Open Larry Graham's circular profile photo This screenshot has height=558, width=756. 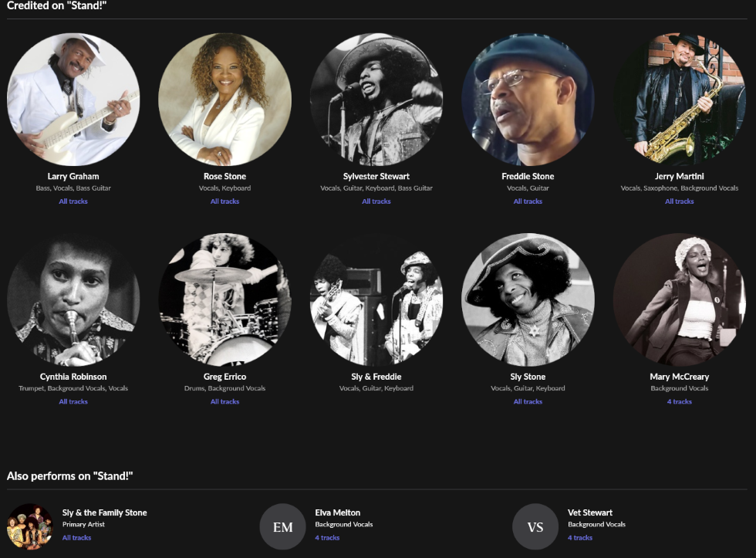(73, 100)
